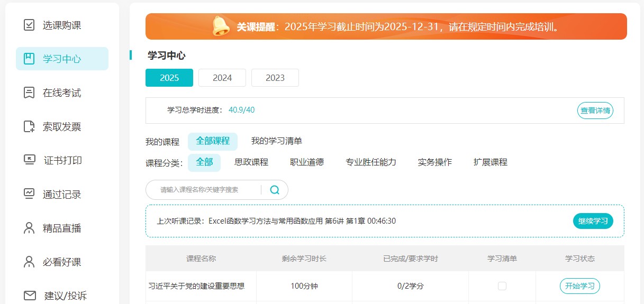The width and height of the screenshot is (644, 304).
Task: Select the 我的学习清单 tab
Action: pos(277,141)
